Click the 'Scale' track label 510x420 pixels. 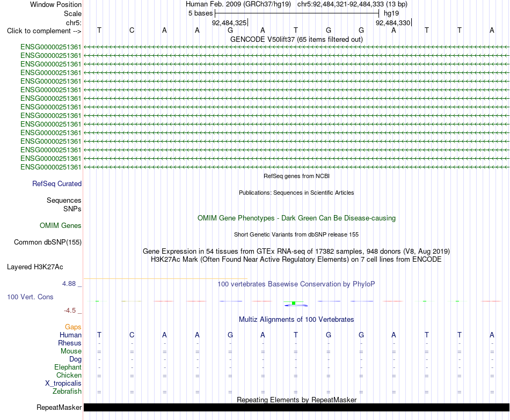(72, 13)
